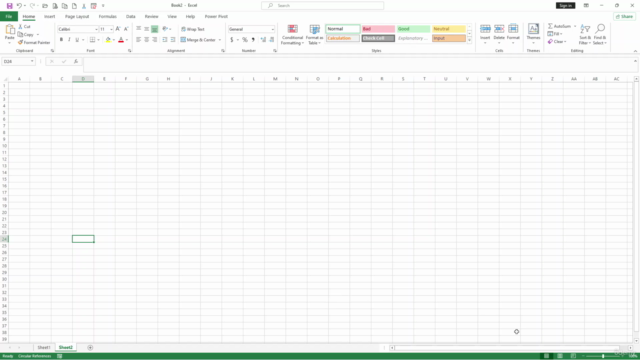Decrease decimal places
The image size is (640, 360).
(271, 40)
